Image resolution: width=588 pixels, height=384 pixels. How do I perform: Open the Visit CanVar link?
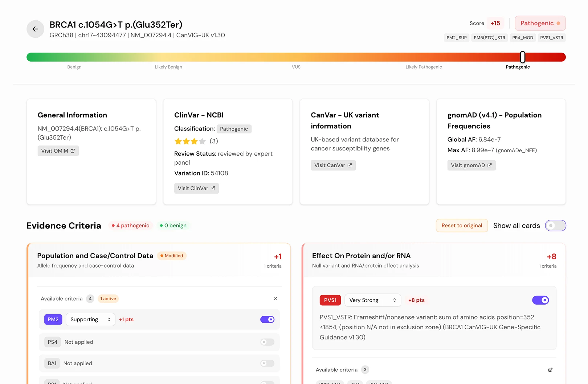click(x=333, y=165)
